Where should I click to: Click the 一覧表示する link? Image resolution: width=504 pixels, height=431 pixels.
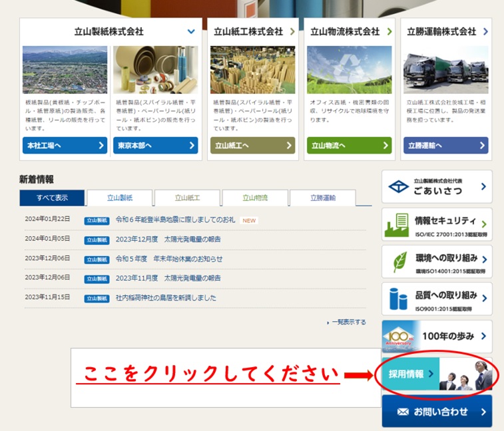[349, 322]
